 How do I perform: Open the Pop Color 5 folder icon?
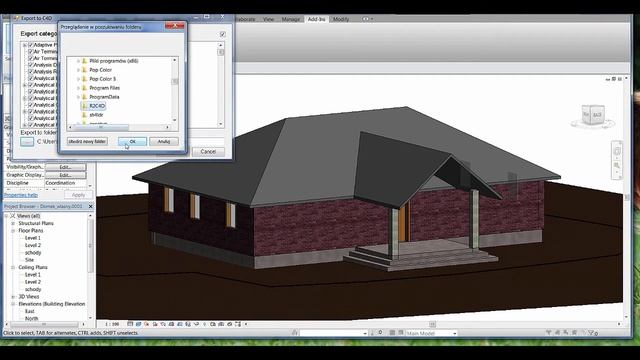[x=84, y=79]
